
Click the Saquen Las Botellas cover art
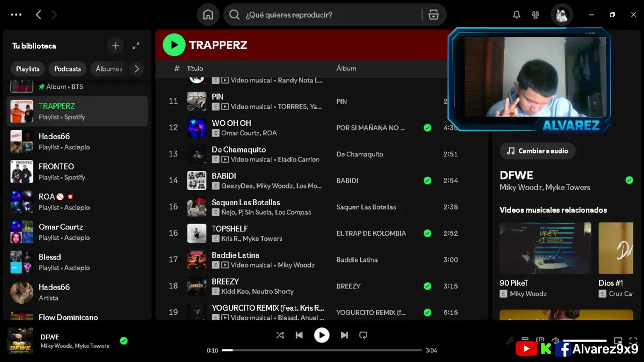[197, 207]
